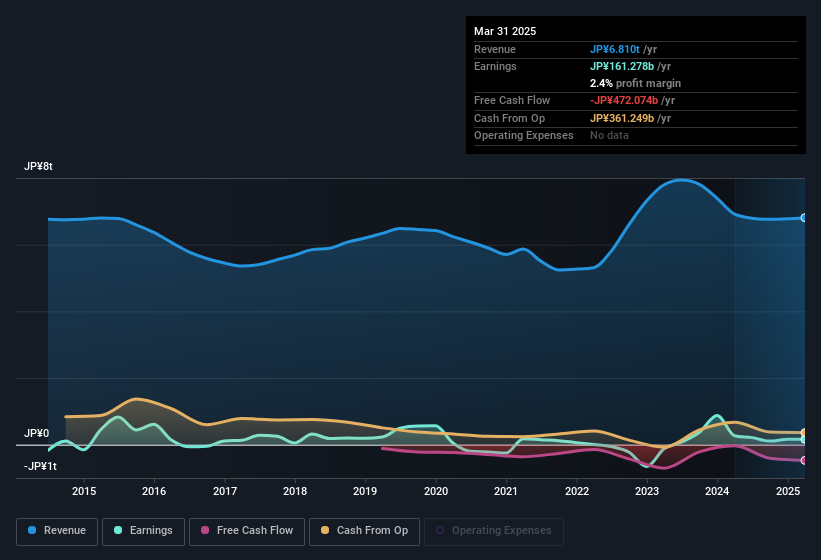Click the JP¥361.249b cash from op value

tap(622, 118)
